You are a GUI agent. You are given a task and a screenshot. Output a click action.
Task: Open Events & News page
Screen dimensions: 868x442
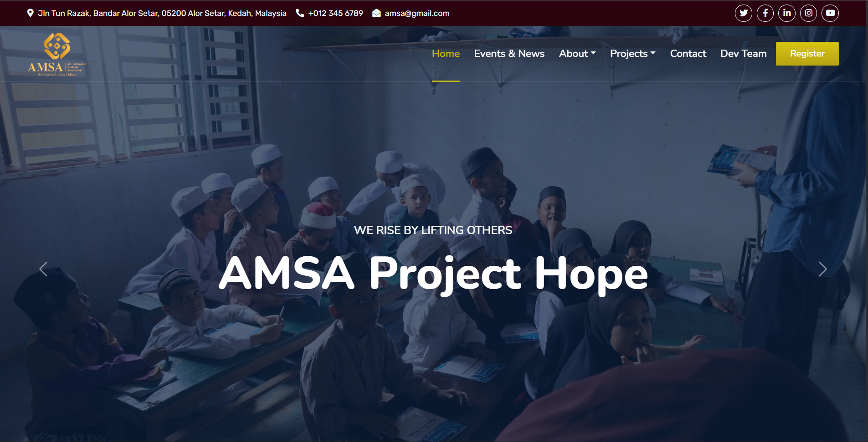[509, 54]
